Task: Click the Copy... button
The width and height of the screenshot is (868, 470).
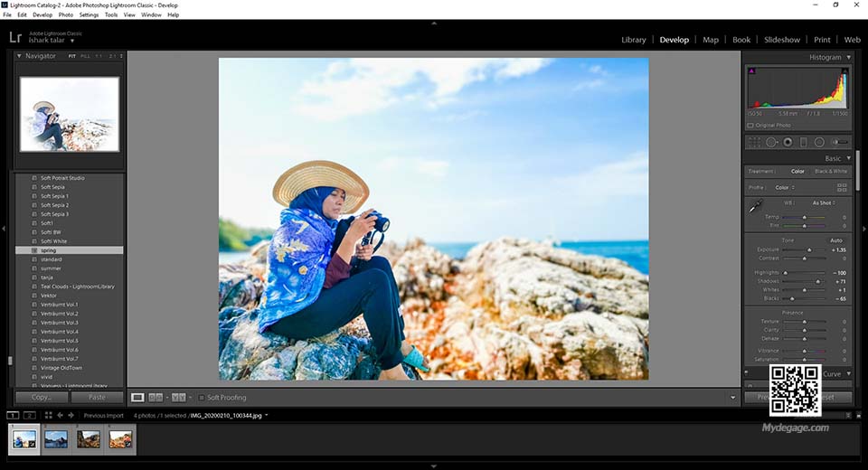Action: click(42, 398)
